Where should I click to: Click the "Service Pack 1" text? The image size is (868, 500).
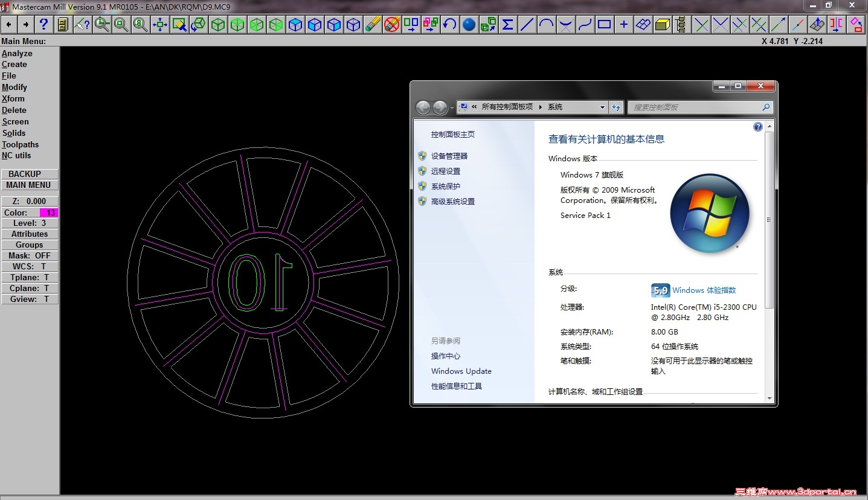tap(585, 215)
